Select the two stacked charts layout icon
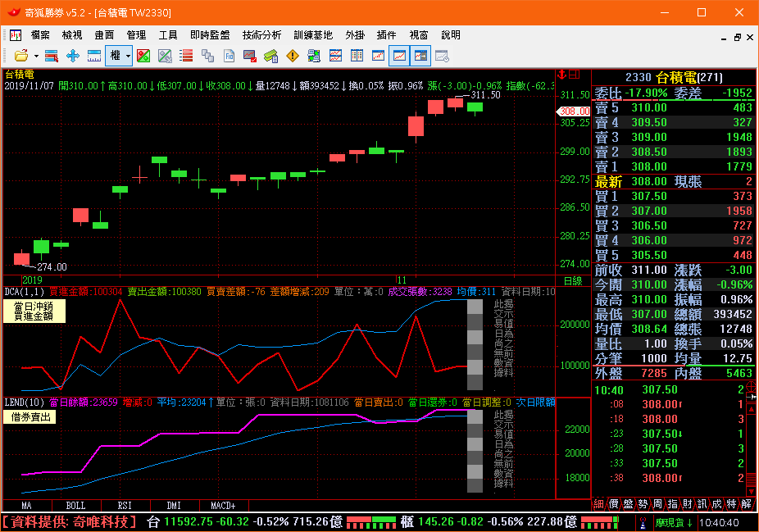Image resolution: width=759 pixels, height=532 pixels. click(335, 56)
